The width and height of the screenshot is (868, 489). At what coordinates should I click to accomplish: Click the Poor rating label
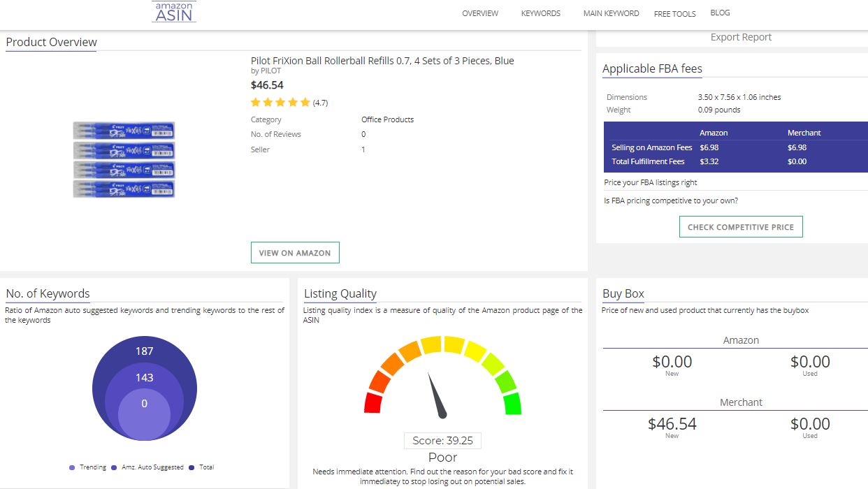point(442,458)
